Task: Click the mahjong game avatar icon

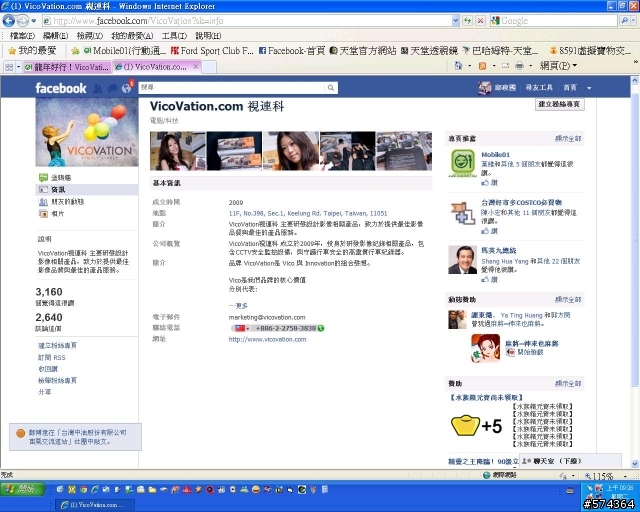Action: (x=485, y=348)
